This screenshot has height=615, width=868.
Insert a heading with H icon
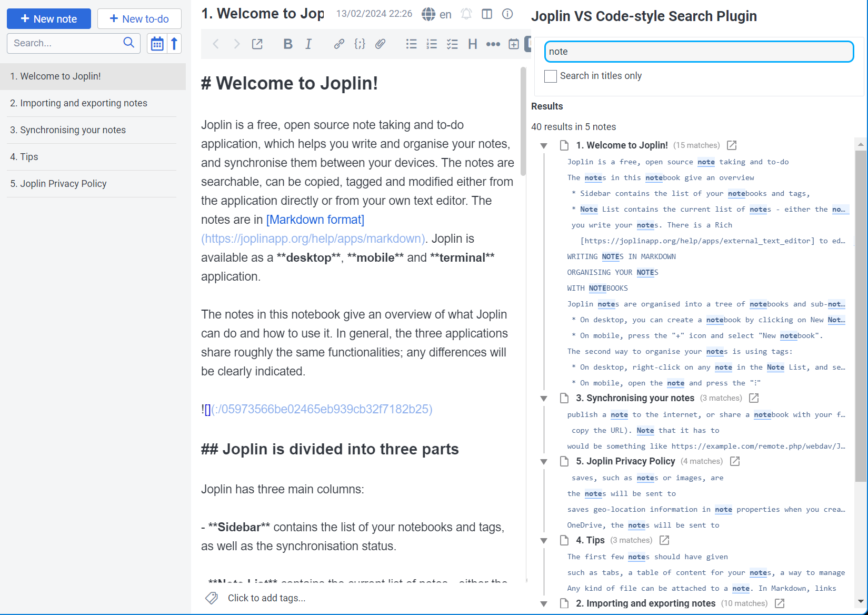[x=473, y=44]
